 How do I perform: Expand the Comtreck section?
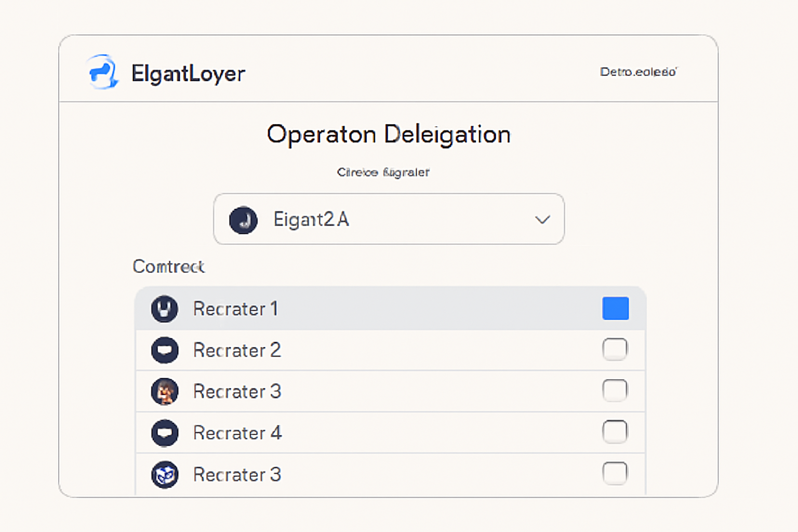pyautogui.click(x=168, y=267)
